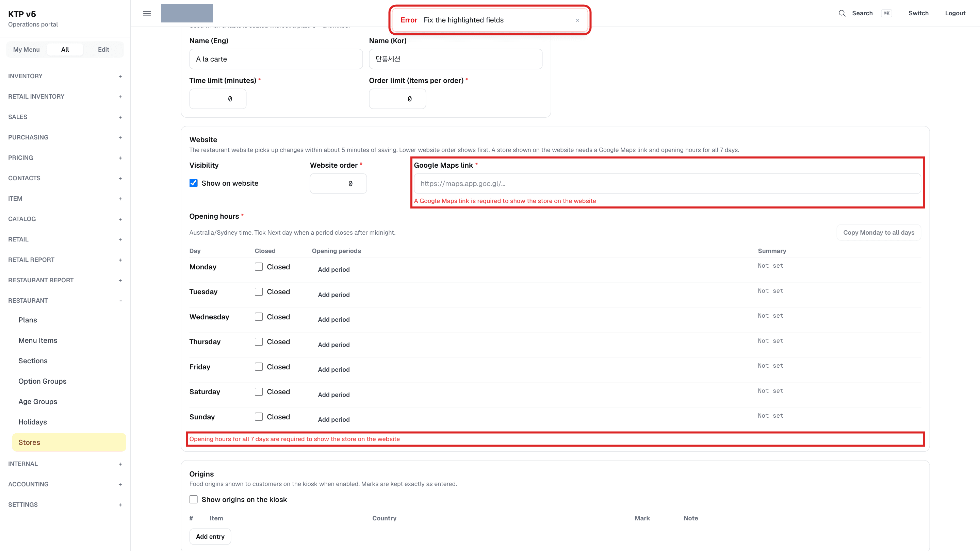Mark Friday as Closed
The width and height of the screenshot is (980, 551).
[x=259, y=367]
